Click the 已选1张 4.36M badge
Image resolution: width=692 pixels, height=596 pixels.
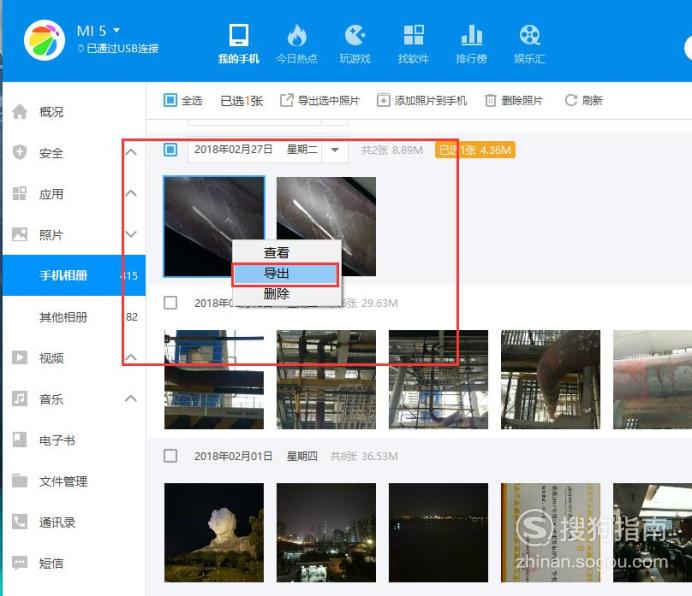pyautogui.click(x=475, y=150)
